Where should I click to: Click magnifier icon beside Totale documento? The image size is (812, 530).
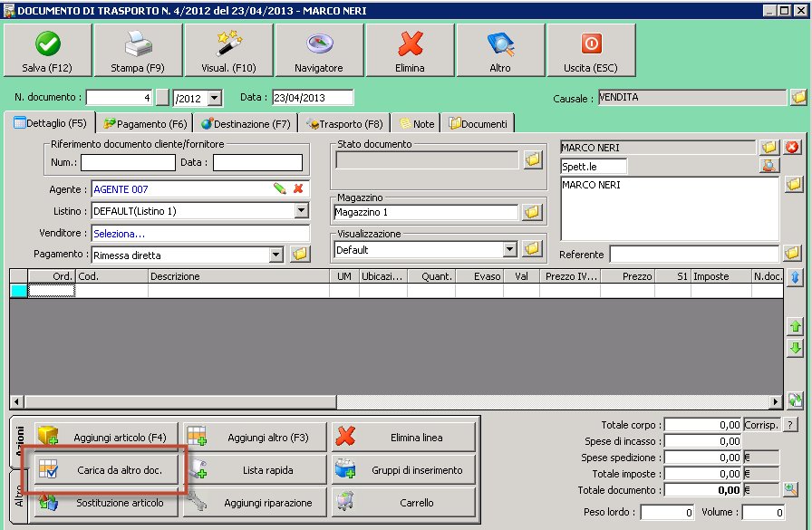click(790, 489)
